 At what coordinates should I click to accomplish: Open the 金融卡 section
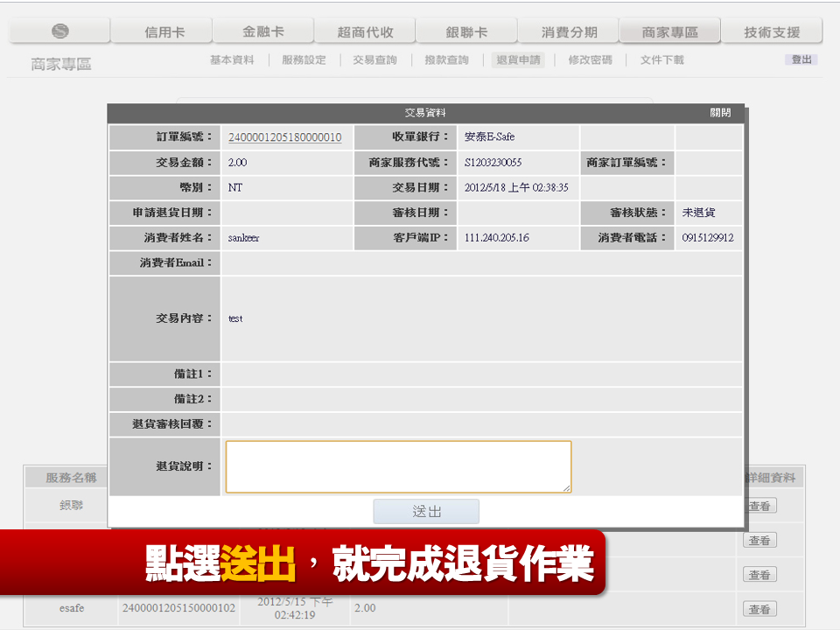click(x=263, y=29)
